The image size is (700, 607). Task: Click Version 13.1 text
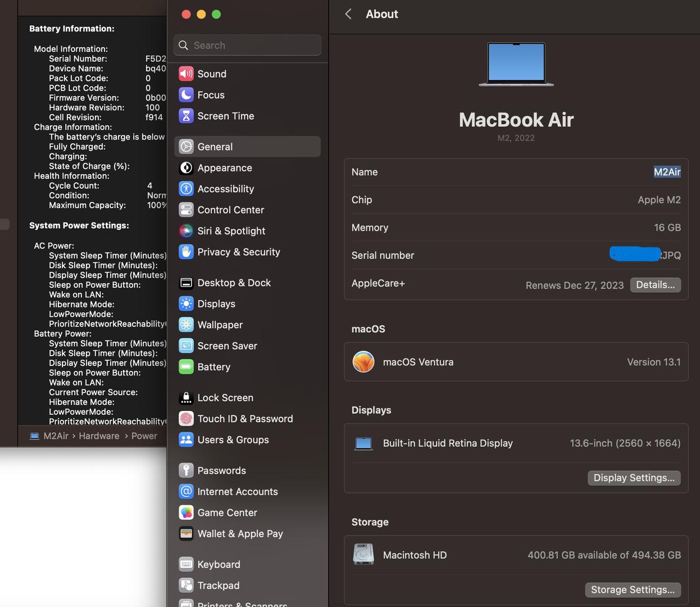tap(654, 362)
